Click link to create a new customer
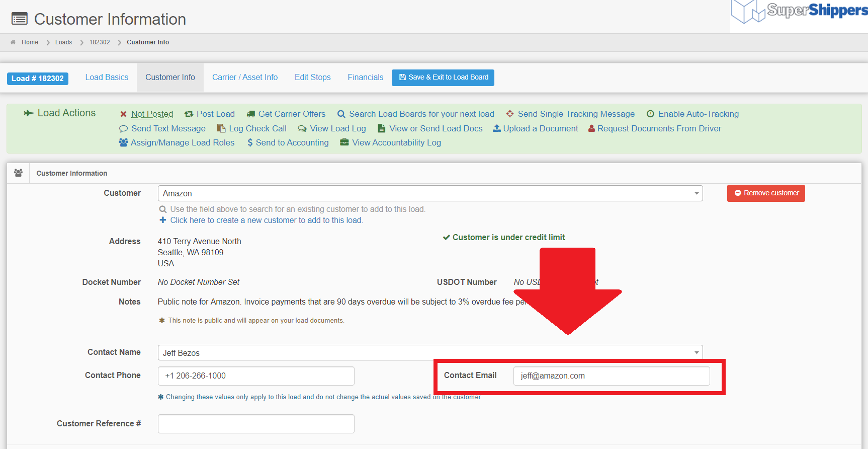The image size is (868, 449). 266,220
